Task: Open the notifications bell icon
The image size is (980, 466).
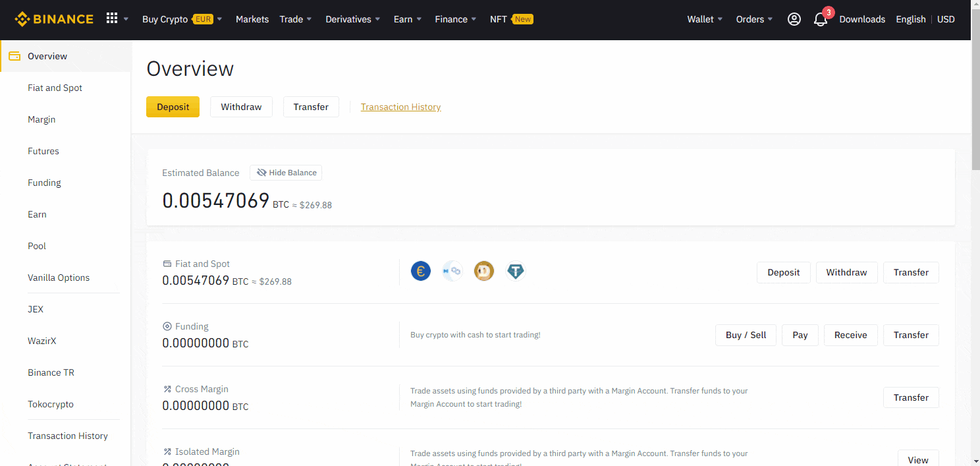Action: [821, 19]
